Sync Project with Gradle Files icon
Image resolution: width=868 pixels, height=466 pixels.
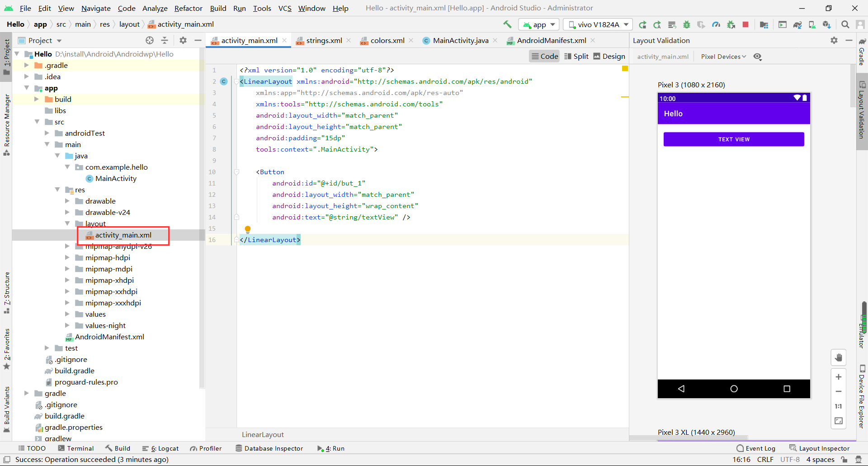point(797,24)
